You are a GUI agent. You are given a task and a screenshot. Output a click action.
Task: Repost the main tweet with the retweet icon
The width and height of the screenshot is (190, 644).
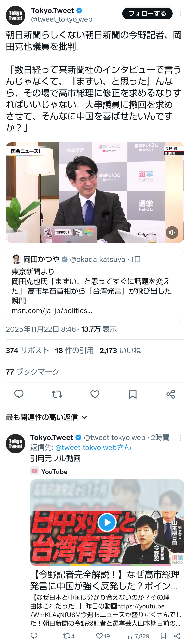(57, 394)
